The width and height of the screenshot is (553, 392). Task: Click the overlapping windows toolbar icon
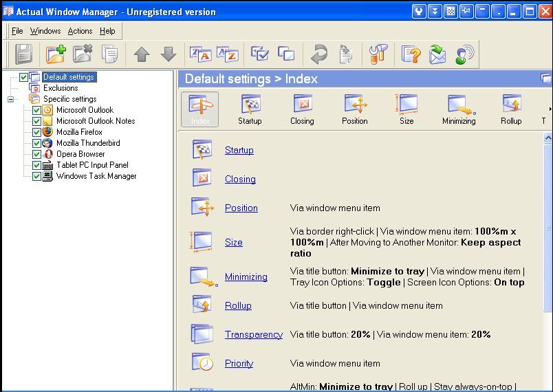click(286, 54)
